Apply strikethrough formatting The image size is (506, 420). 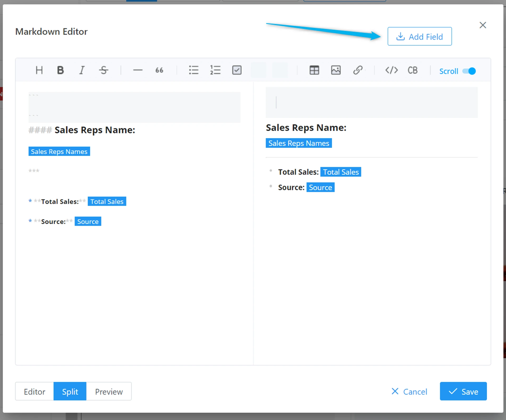click(104, 70)
